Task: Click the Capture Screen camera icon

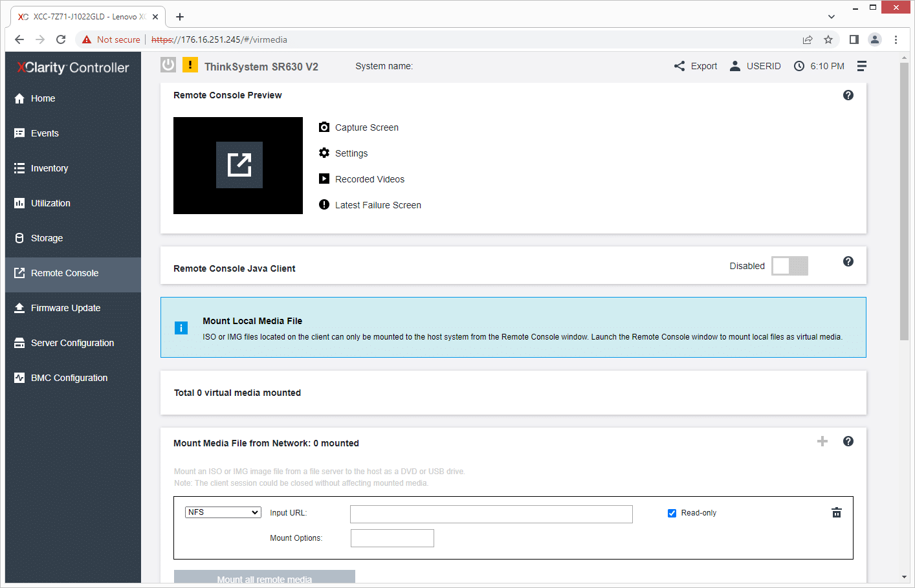Action: click(x=324, y=127)
